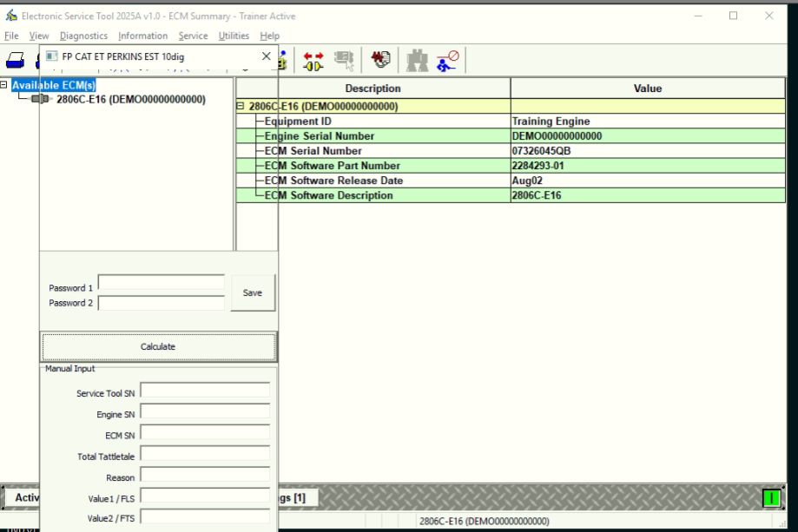
Task: Click the green status indicator at bottom right
Action: click(x=770, y=498)
